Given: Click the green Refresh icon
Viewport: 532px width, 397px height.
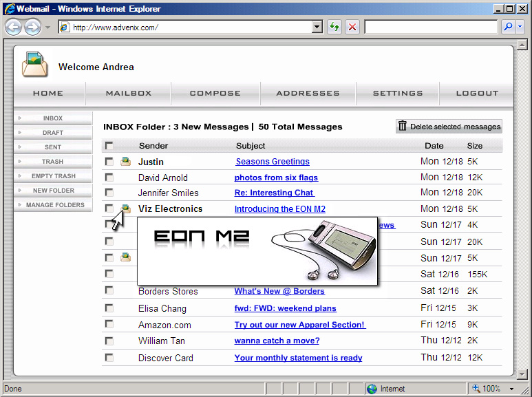Looking at the screenshot, I should (334, 27).
